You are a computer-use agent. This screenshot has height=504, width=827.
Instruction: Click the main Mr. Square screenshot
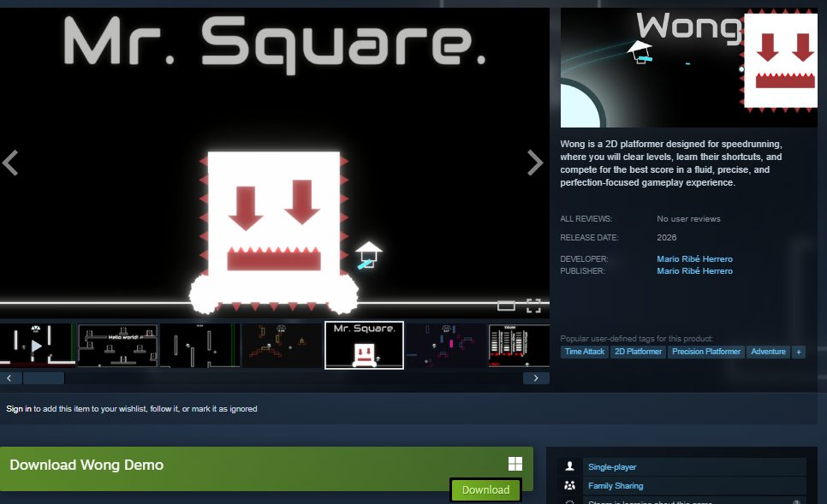[x=274, y=163]
